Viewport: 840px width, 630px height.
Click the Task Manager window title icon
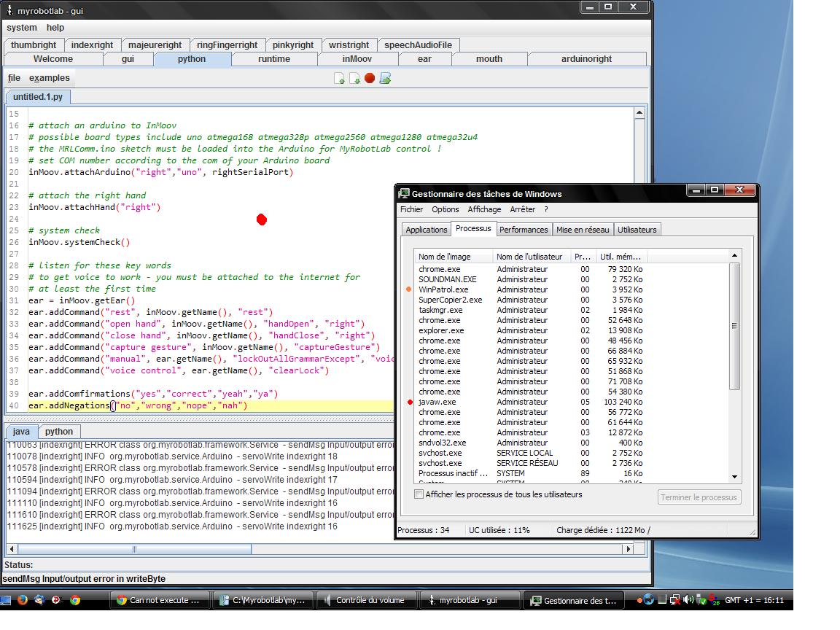coord(404,193)
